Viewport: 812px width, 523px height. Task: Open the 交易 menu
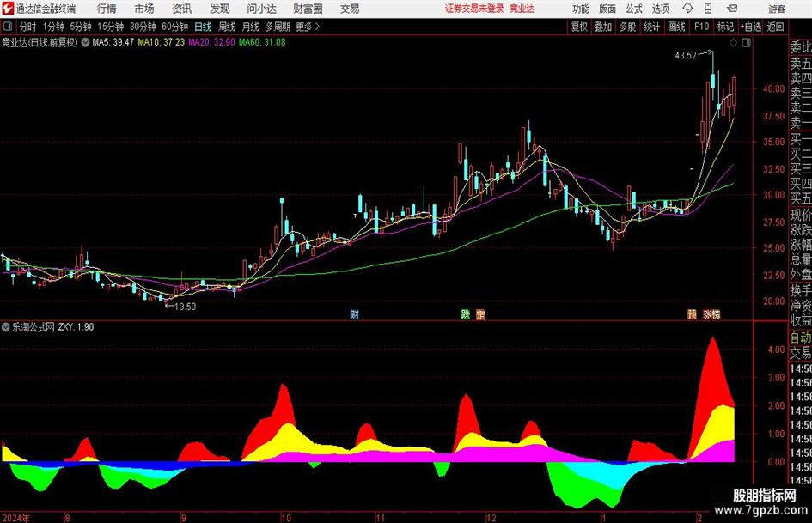[350, 9]
